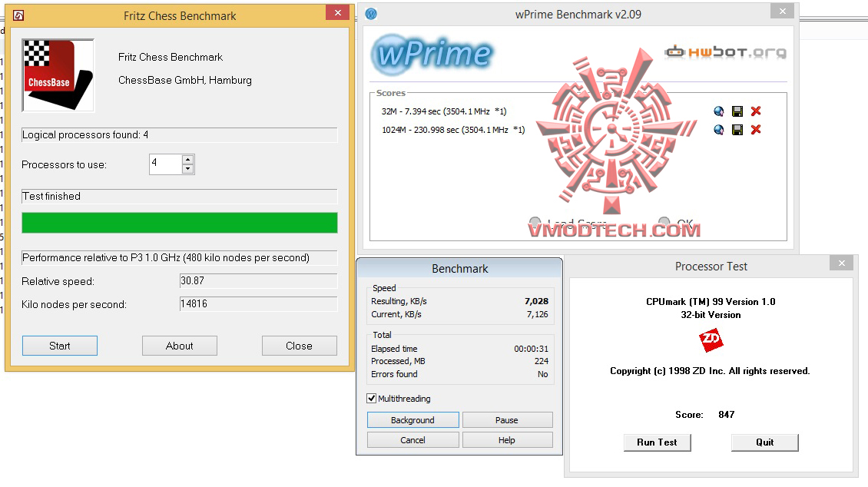Cancel the Benchmark dialog

pyautogui.click(x=413, y=440)
